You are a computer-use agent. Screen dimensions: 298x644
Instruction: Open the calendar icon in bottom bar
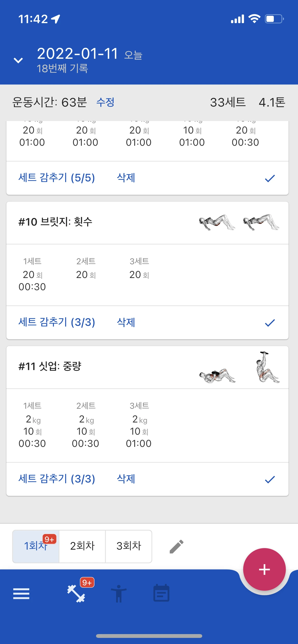click(161, 593)
